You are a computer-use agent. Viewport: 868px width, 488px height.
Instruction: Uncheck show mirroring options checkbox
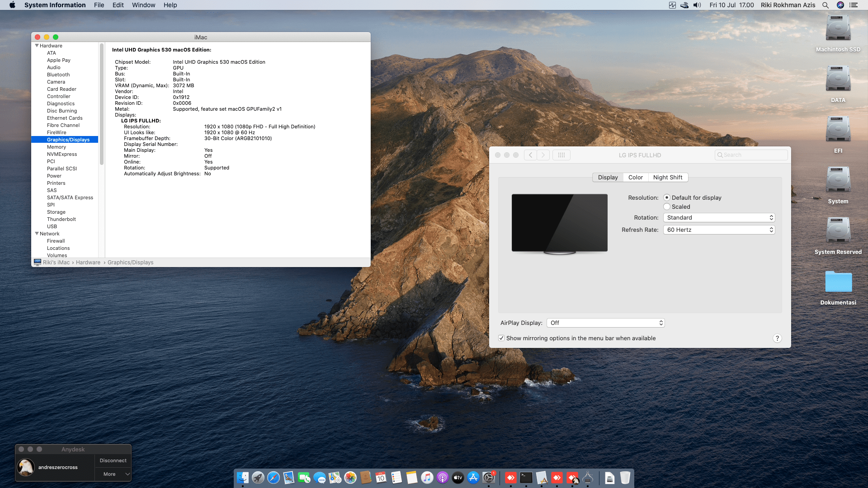click(x=501, y=338)
